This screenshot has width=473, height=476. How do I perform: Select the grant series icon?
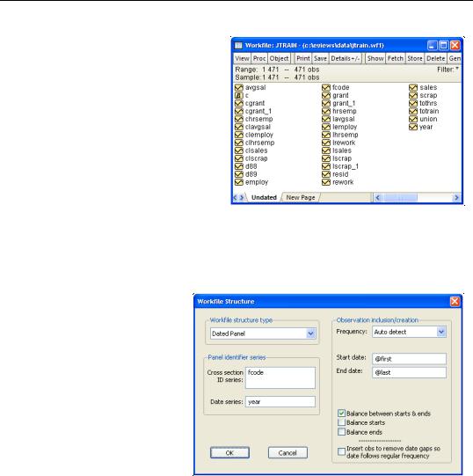326,95
